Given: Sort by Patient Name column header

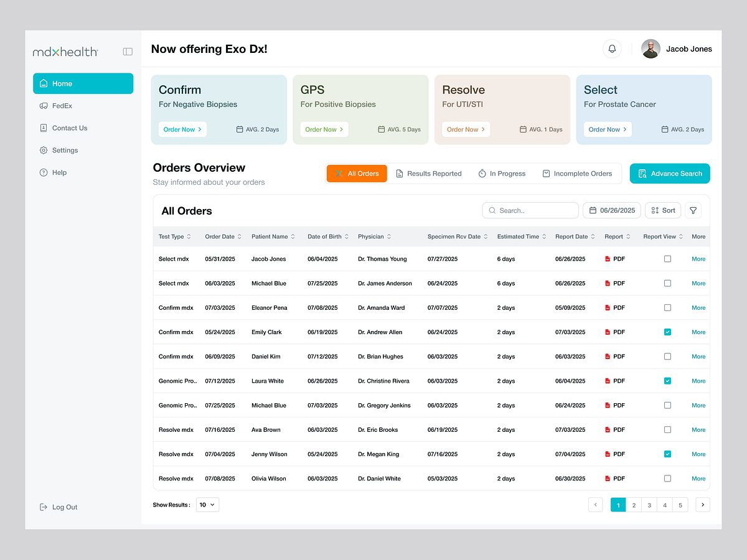Looking at the screenshot, I should 273,236.
